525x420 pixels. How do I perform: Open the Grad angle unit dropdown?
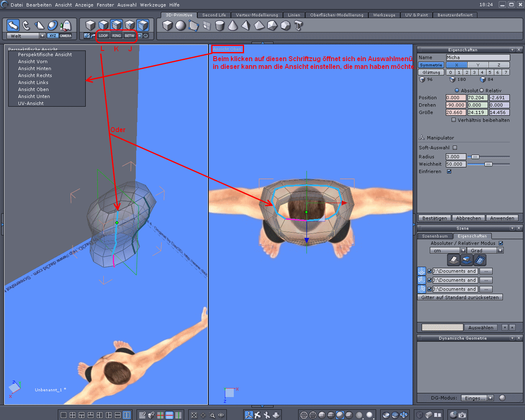[500, 250]
